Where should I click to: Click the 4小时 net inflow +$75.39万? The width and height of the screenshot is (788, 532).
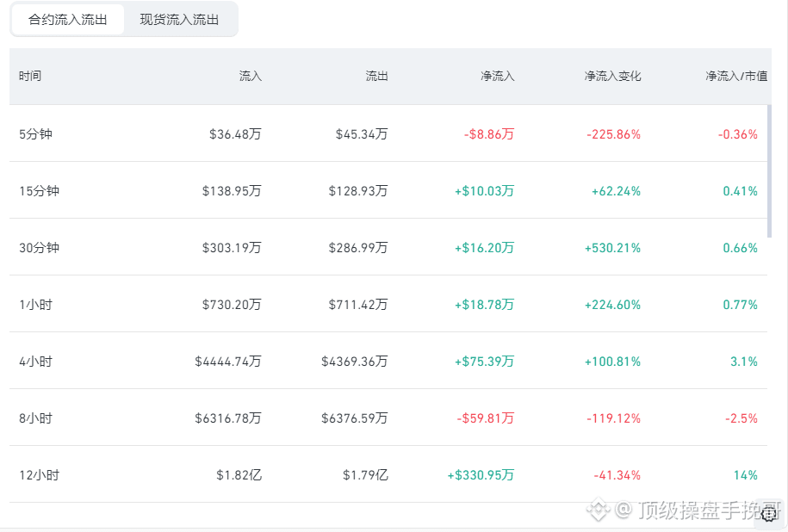[x=485, y=362]
